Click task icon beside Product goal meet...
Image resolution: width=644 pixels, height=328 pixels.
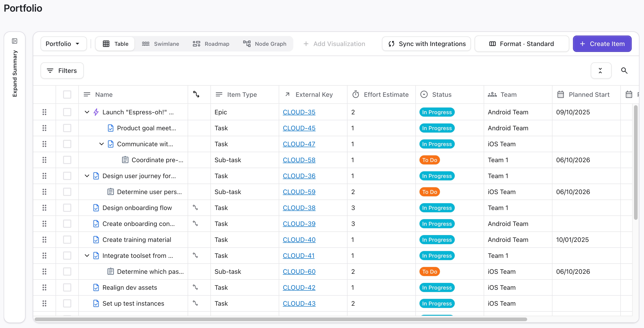pos(110,128)
